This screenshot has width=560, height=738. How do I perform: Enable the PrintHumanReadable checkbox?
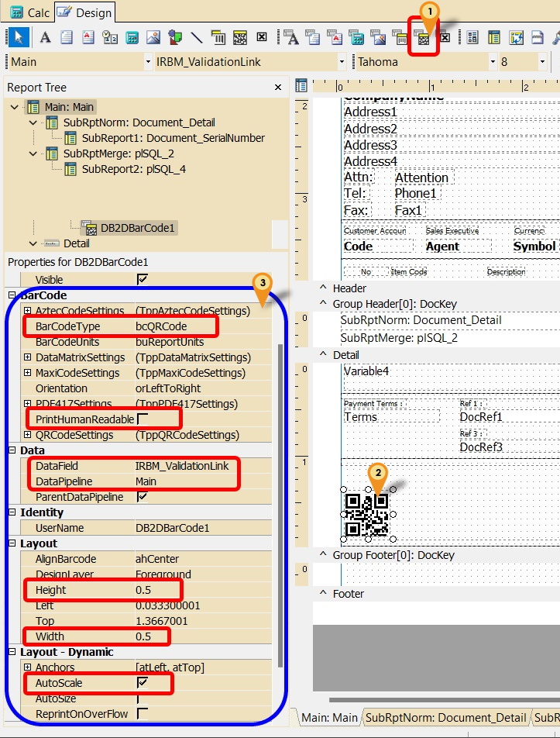pyautogui.click(x=143, y=419)
